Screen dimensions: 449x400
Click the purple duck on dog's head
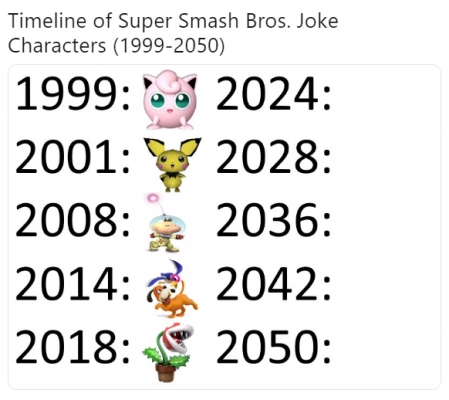[x=167, y=274]
